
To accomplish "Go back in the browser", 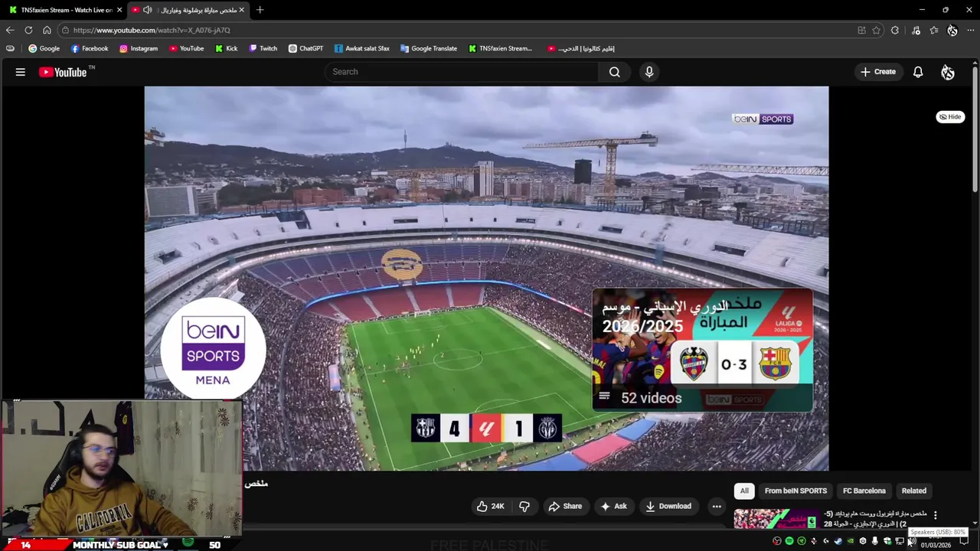I will click(x=9, y=30).
